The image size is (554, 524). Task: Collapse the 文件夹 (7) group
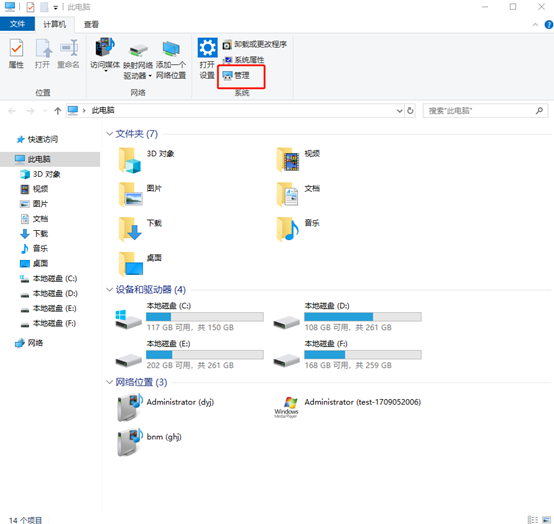click(110, 134)
